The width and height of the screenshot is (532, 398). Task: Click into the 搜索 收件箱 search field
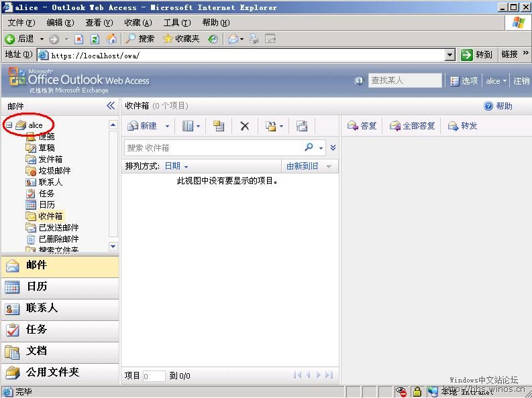click(211, 147)
